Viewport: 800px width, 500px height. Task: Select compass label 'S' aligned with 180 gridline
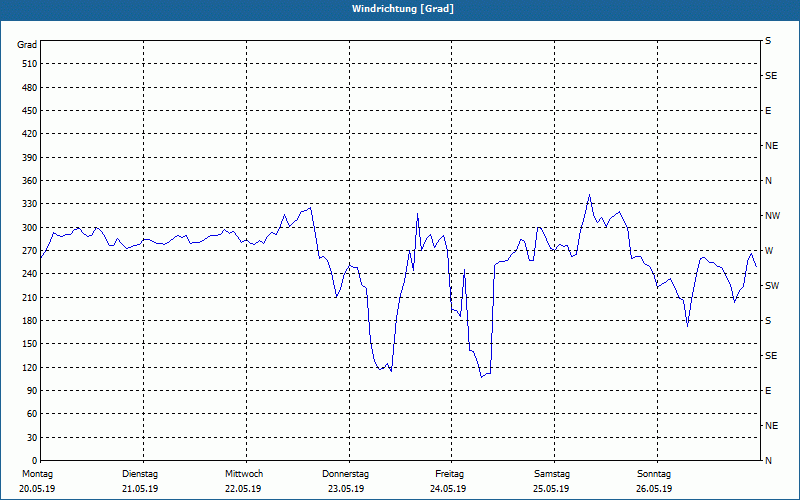[768, 321]
